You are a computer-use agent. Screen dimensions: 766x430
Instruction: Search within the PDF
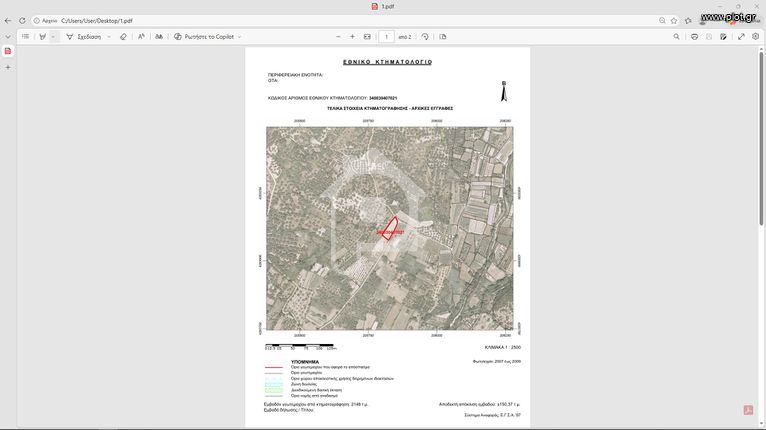676,37
